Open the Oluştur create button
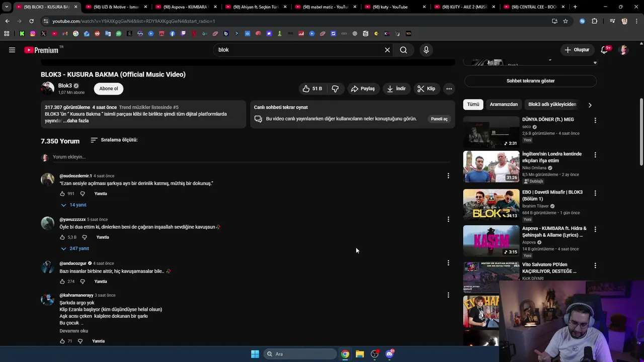The width and height of the screenshot is (644, 362). pyautogui.click(x=577, y=50)
